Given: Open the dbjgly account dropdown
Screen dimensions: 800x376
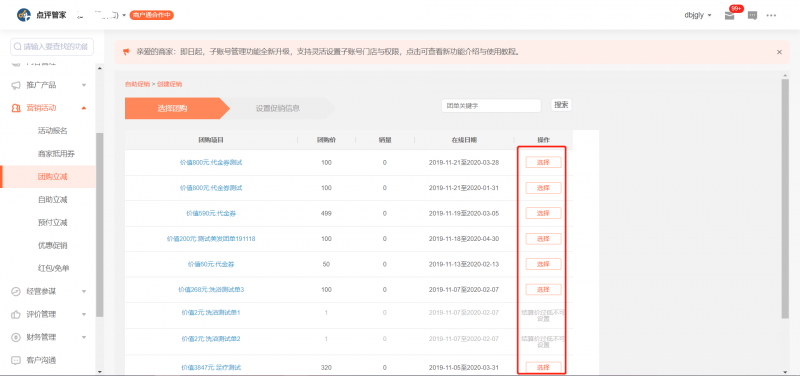Looking at the screenshot, I should point(697,15).
